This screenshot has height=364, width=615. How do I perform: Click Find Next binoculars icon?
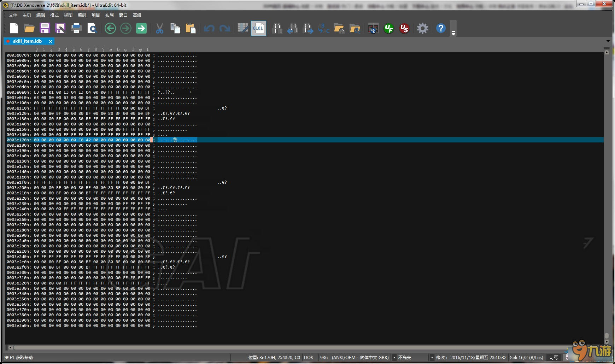[x=308, y=28]
